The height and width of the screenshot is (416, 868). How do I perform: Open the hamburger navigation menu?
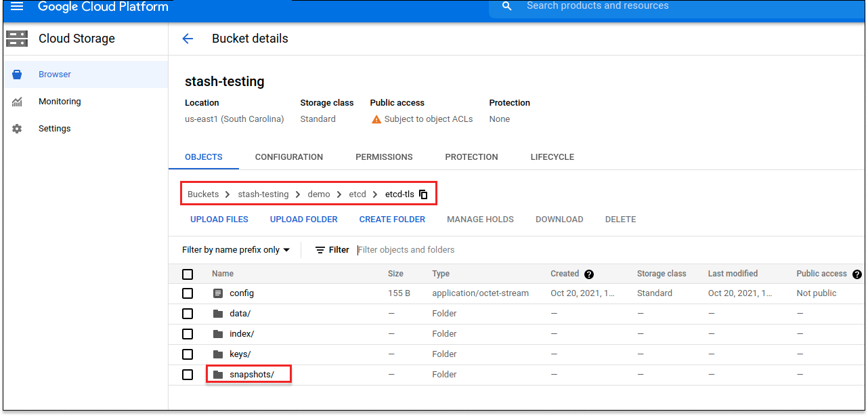[x=17, y=7]
